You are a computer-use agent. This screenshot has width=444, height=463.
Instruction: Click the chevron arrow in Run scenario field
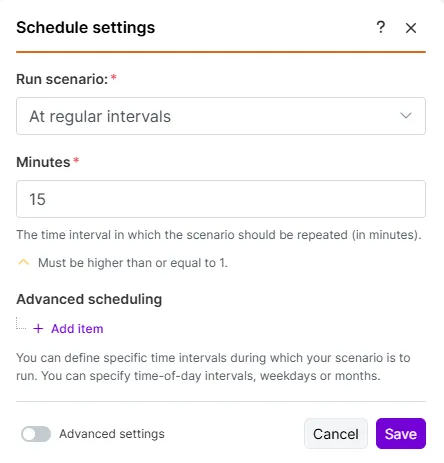coord(406,116)
